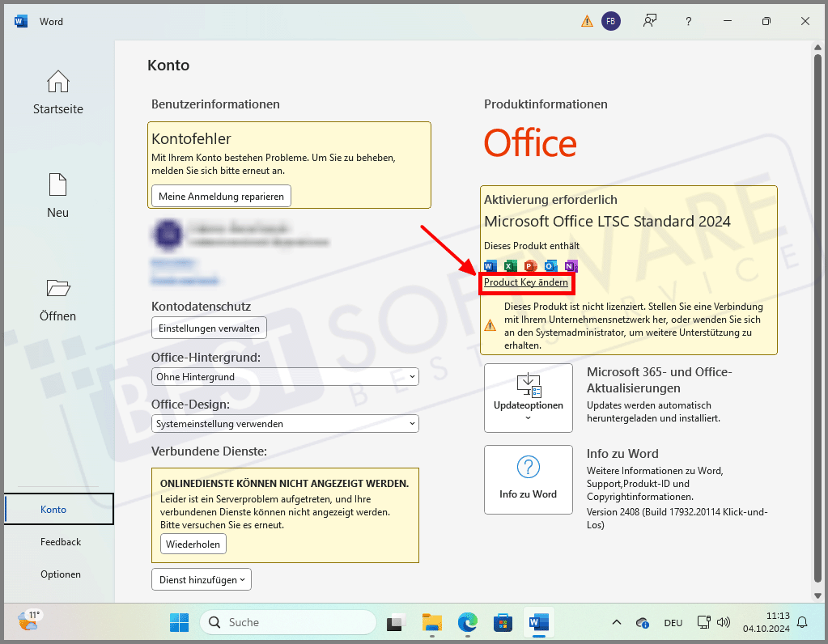Image resolution: width=828 pixels, height=644 pixels.
Task: Expand the Office-Hintergrund dropdown
Action: pos(285,377)
